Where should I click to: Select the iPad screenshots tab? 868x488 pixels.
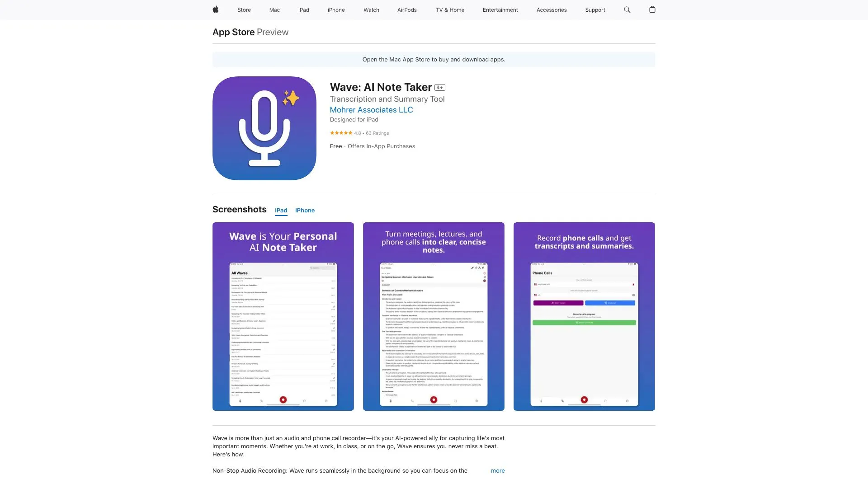coord(281,210)
